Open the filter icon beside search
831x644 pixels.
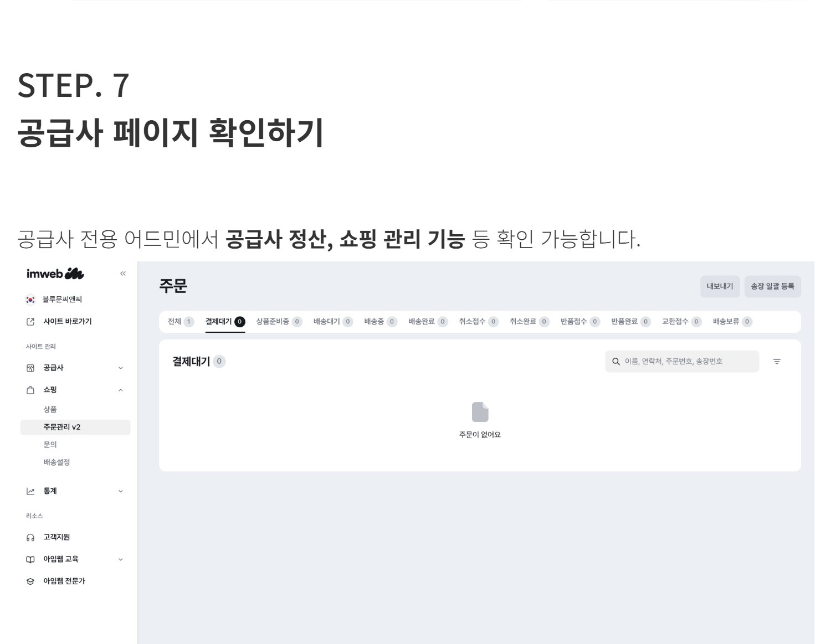(x=777, y=362)
